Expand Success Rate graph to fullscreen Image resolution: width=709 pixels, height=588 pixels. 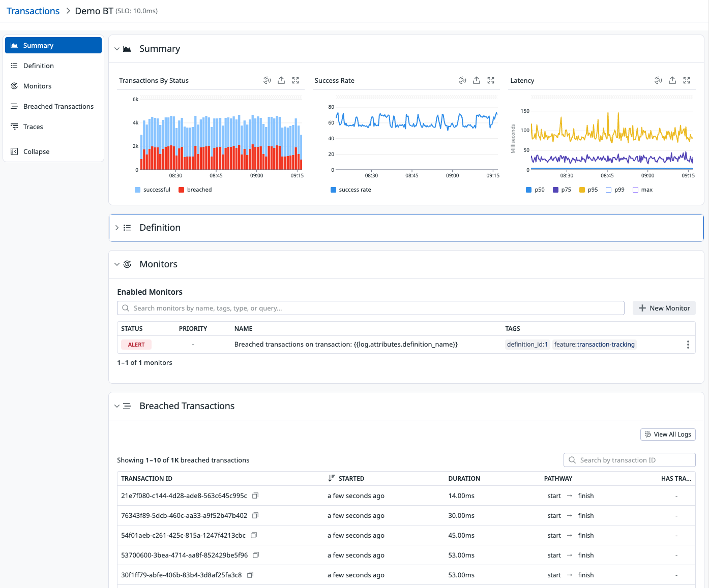coord(491,80)
